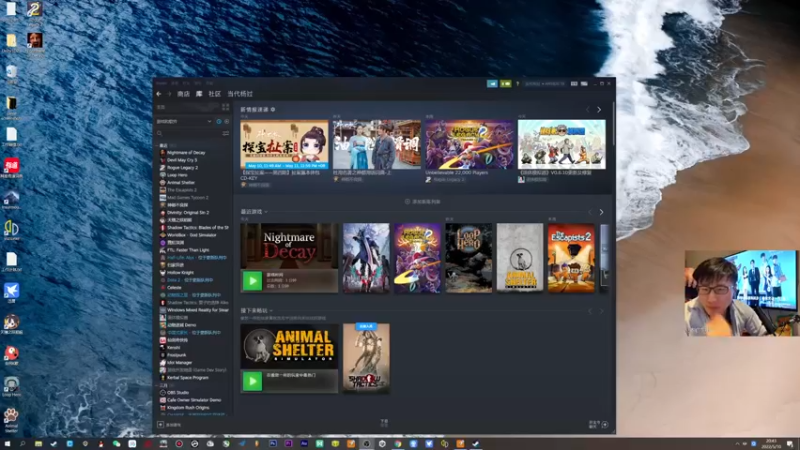Open the 当代杨过 profile tab

point(240,94)
